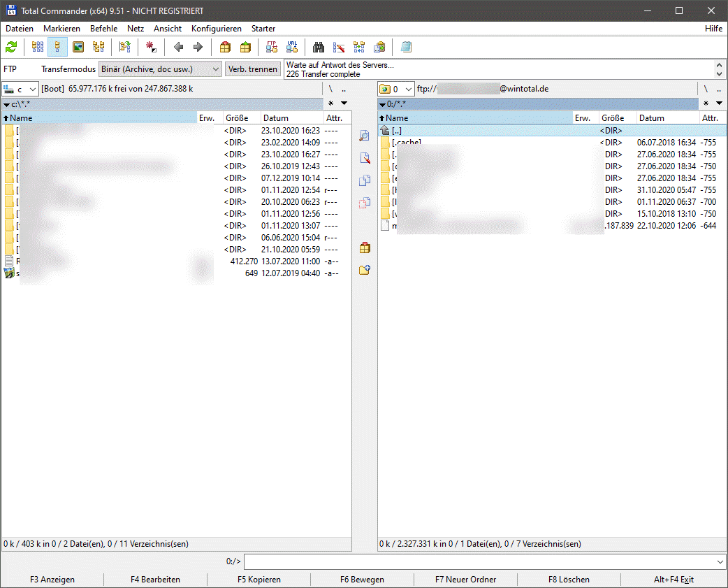Open right panel favorites asterisk button
This screenshot has width=728, height=588.
coord(706,103)
